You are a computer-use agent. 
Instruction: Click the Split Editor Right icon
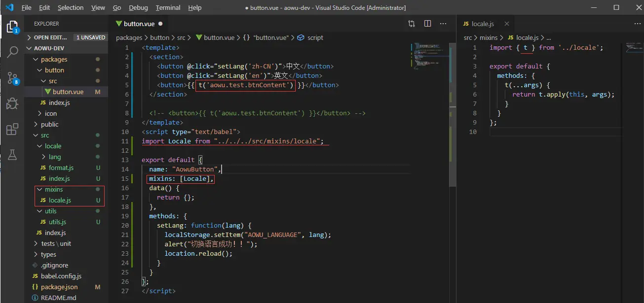[x=427, y=24]
